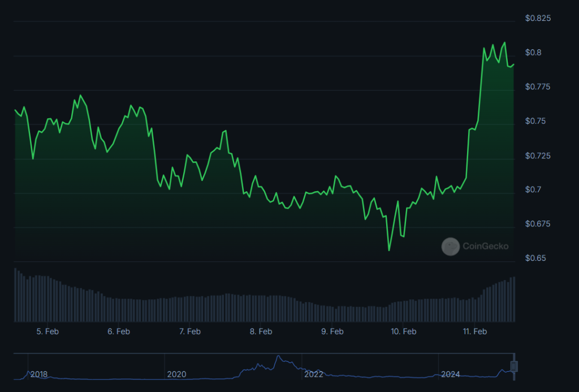
Task: Click the '6. Feb' date label
Action: point(119,331)
